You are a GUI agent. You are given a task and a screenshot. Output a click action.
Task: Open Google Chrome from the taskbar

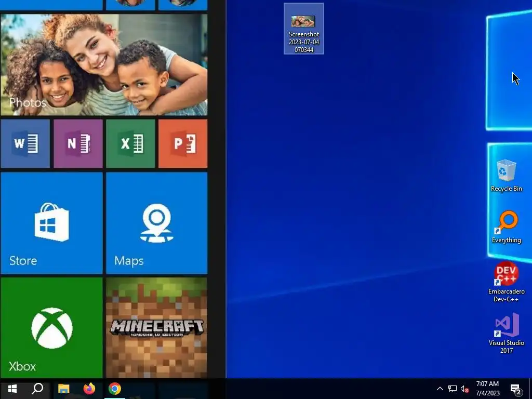[115, 389]
